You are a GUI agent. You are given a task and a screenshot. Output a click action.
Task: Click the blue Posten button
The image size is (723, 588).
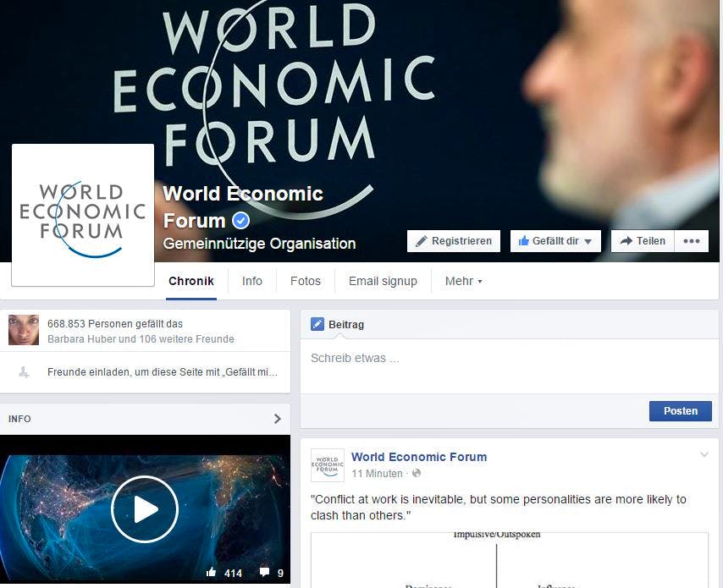680,410
